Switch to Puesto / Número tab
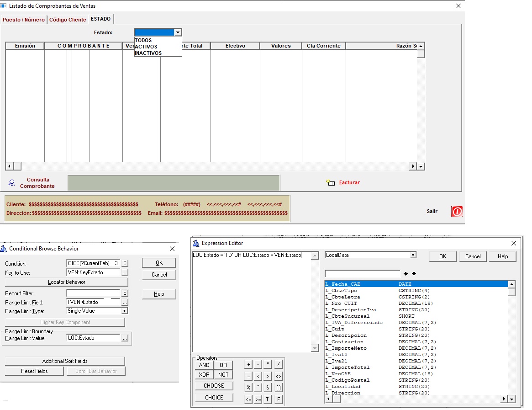 pos(23,20)
